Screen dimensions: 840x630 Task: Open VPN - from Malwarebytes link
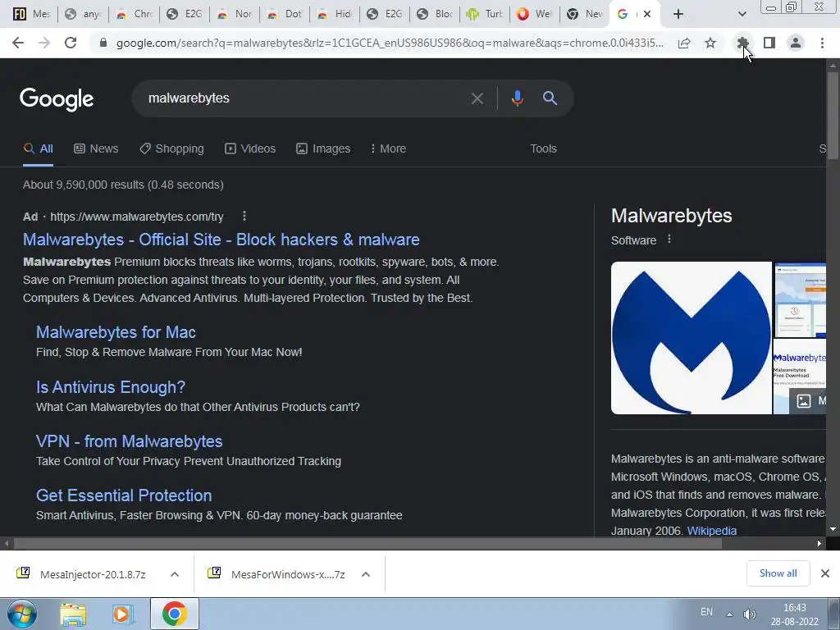[129, 441]
